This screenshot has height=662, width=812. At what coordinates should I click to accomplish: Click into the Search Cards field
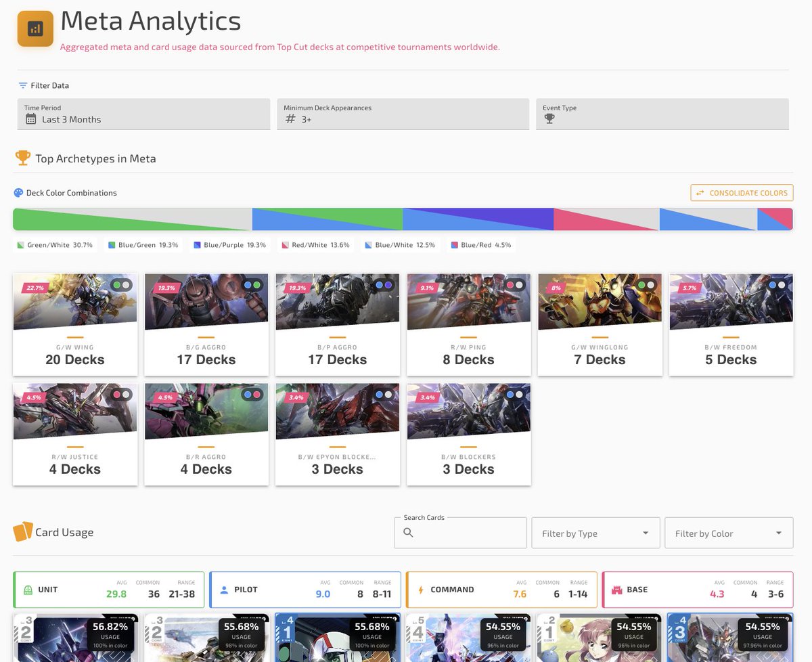tap(460, 533)
